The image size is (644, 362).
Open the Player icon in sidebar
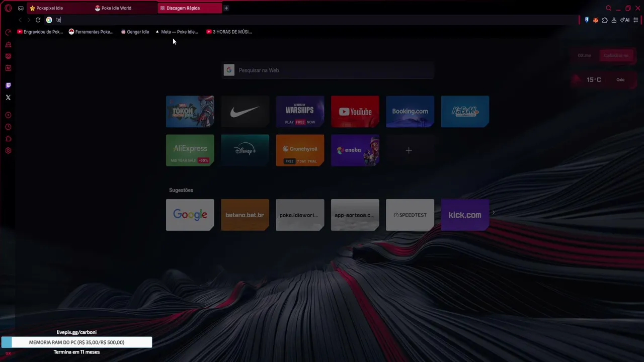pyautogui.click(x=8, y=115)
